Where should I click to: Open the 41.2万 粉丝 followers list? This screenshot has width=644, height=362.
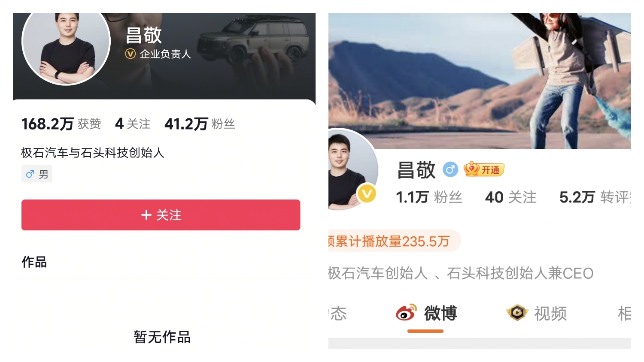200,124
